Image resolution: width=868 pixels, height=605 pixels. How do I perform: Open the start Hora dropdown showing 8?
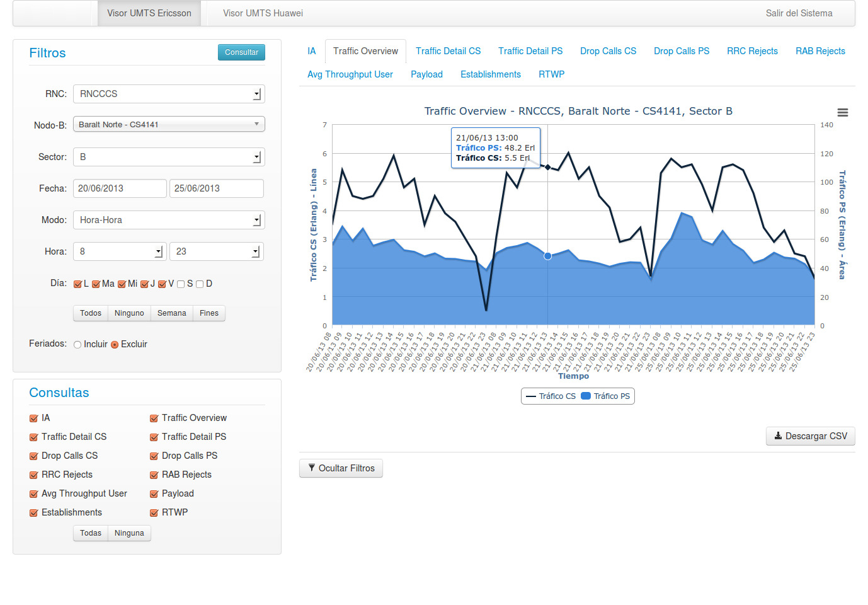click(120, 251)
